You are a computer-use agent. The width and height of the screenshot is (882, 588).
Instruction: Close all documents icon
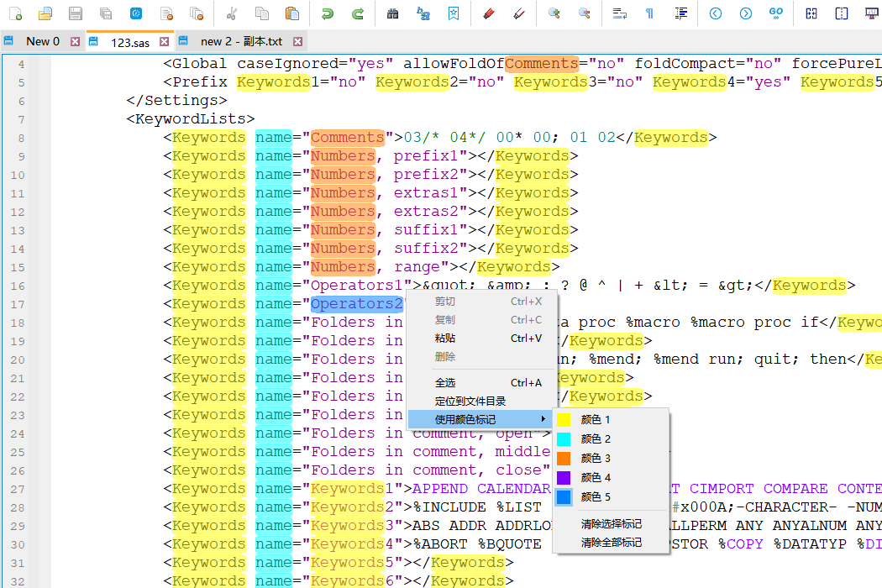click(x=197, y=13)
